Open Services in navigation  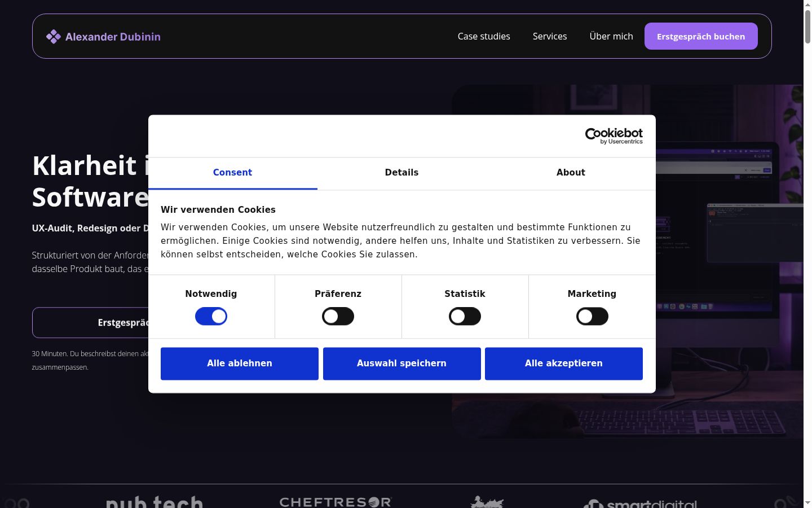tap(550, 36)
